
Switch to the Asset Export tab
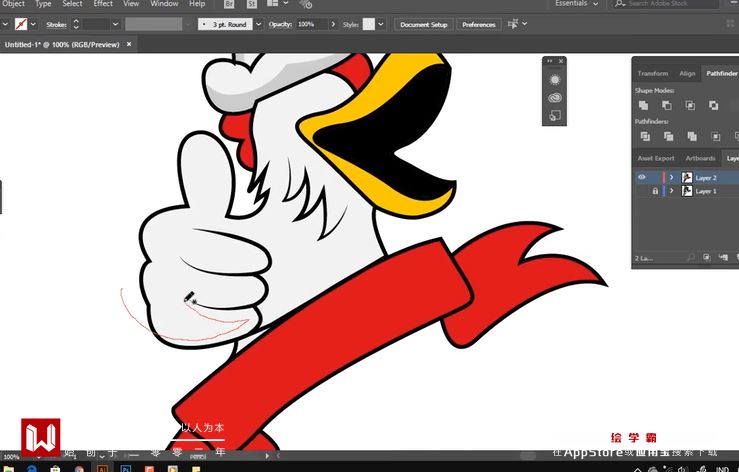[656, 158]
